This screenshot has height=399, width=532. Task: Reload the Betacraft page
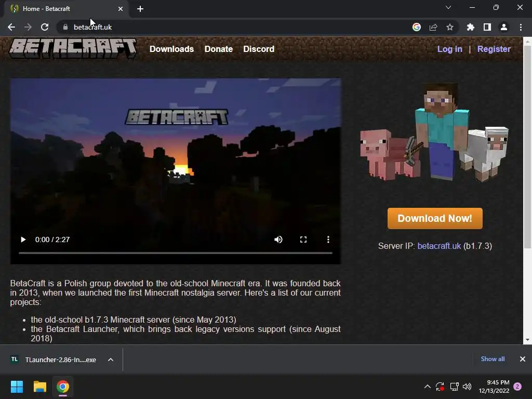pos(45,27)
